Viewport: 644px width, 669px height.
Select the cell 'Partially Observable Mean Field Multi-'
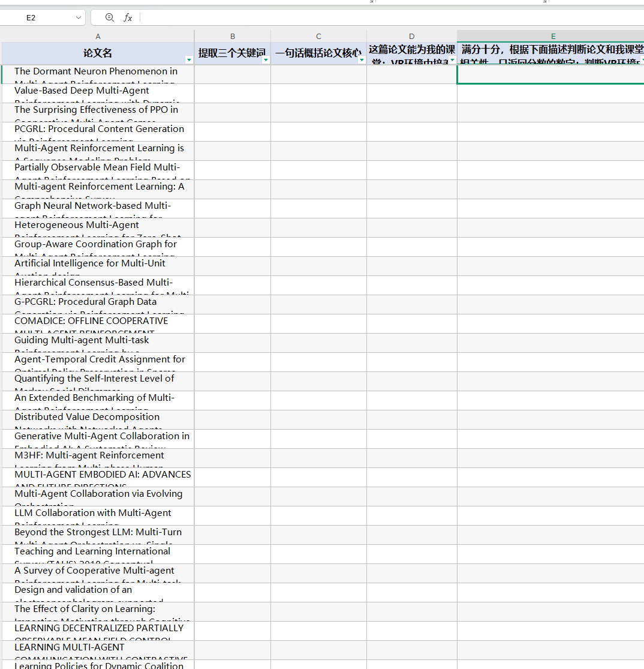point(98,170)
